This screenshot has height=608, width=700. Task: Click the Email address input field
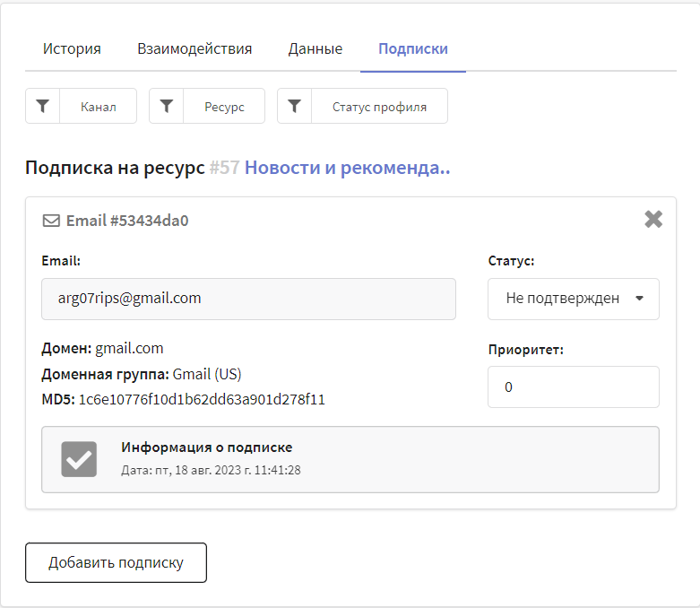click(248, 299)
